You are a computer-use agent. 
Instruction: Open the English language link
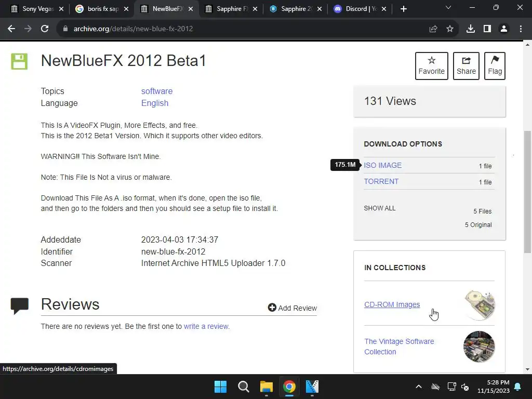coord(155,103)
